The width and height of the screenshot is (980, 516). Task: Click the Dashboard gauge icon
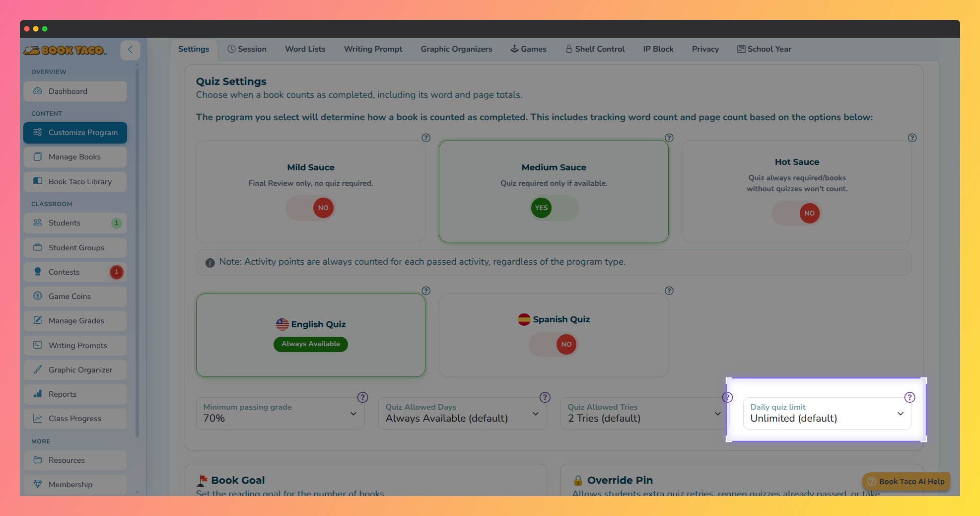(38, 91)
